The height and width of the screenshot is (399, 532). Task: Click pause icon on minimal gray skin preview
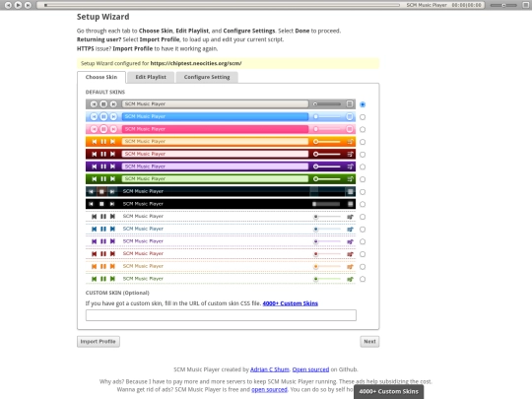103,217
